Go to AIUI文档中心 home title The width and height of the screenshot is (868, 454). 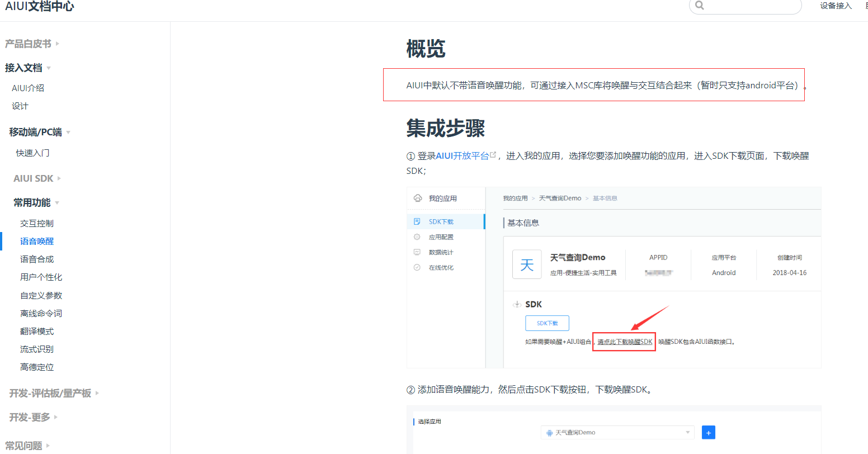[x=40, y=6]
